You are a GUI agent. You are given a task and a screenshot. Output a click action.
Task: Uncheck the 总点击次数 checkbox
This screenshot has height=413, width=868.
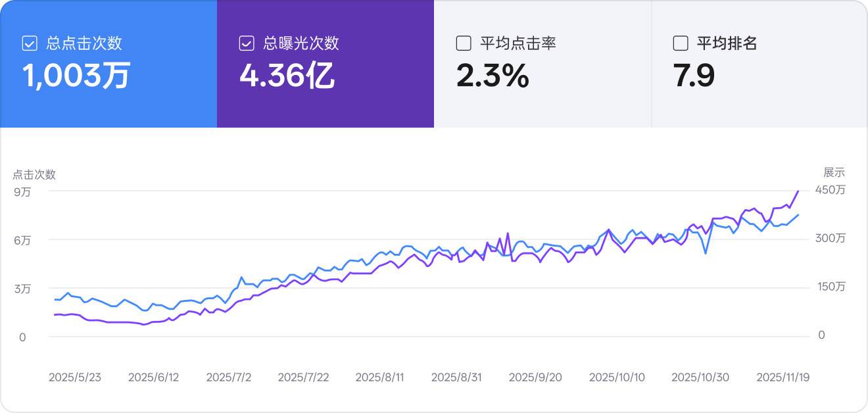(x=29, y=43)
